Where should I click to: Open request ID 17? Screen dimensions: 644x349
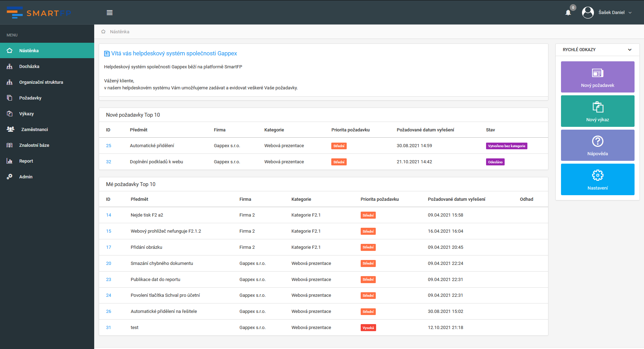click(109, 247)
